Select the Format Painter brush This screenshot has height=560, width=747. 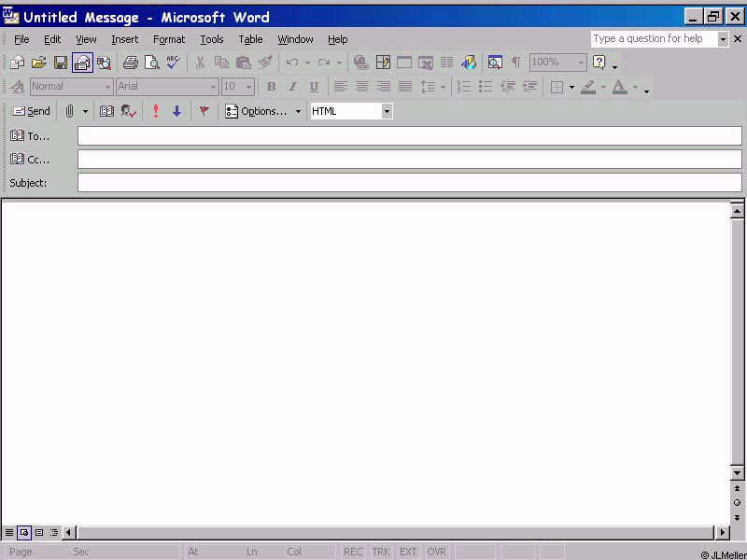tap(265, 63)
